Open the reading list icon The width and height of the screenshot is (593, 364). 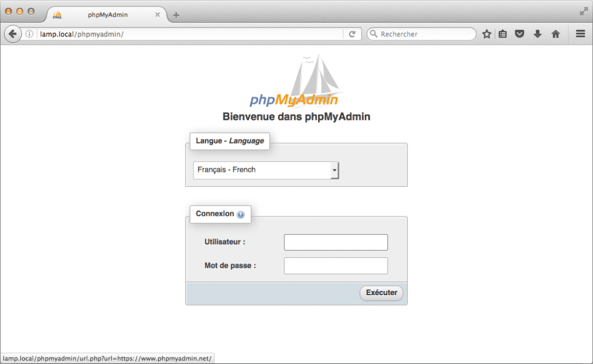503,34
